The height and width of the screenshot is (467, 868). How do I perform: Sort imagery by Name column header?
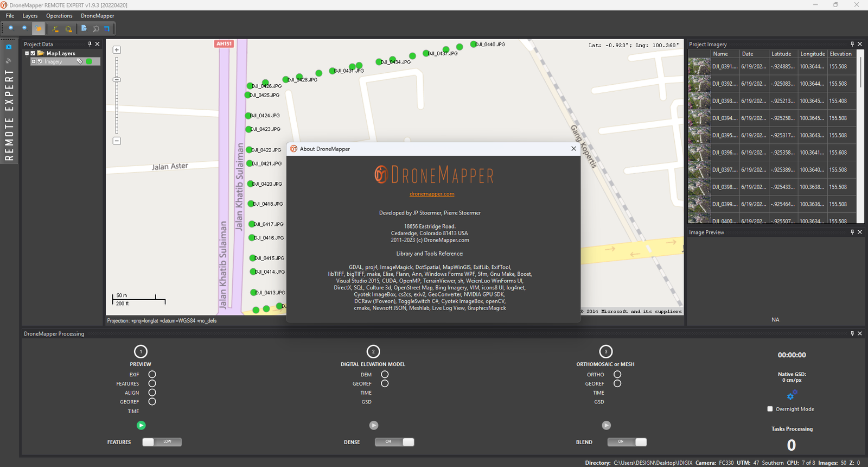pos(725,54)
